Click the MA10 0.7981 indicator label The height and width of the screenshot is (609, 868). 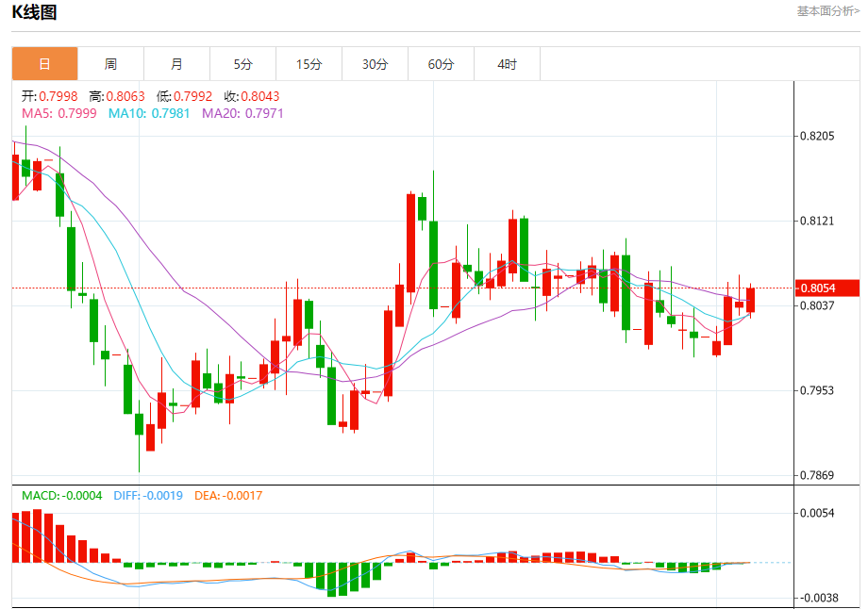point(149,113)
